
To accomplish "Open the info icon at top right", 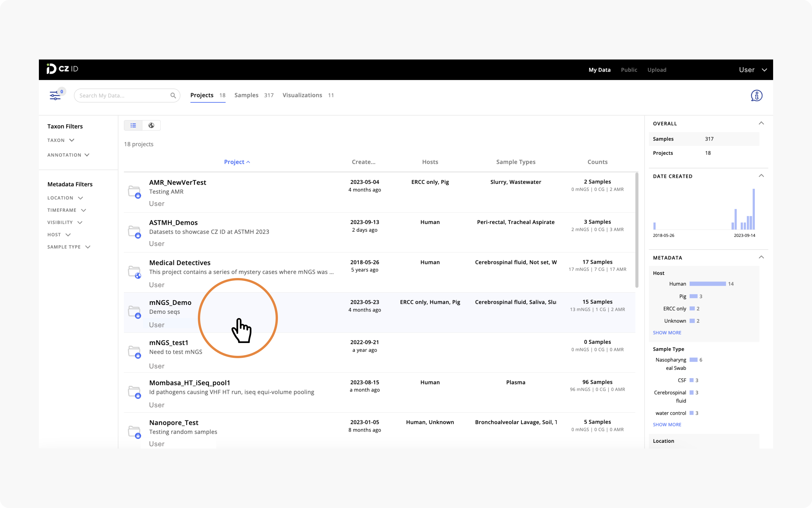I will coord(756,96).
